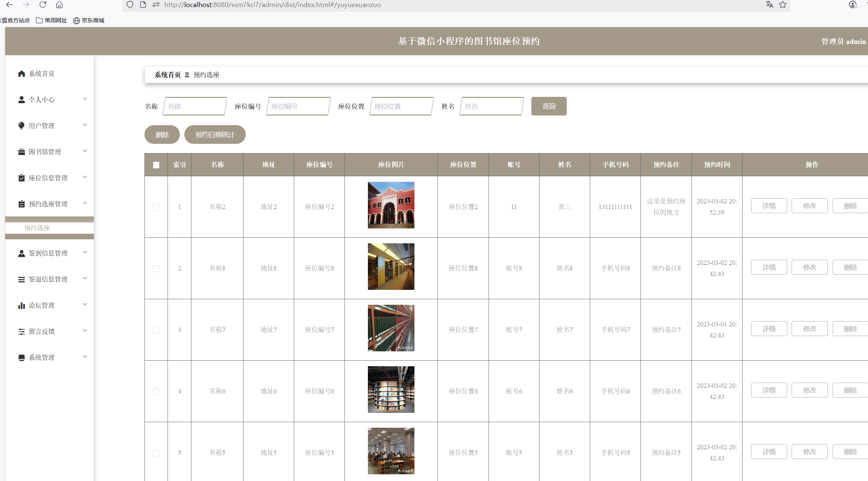Check the checkbox for row 名称2
868x481 pixels.
156,207
